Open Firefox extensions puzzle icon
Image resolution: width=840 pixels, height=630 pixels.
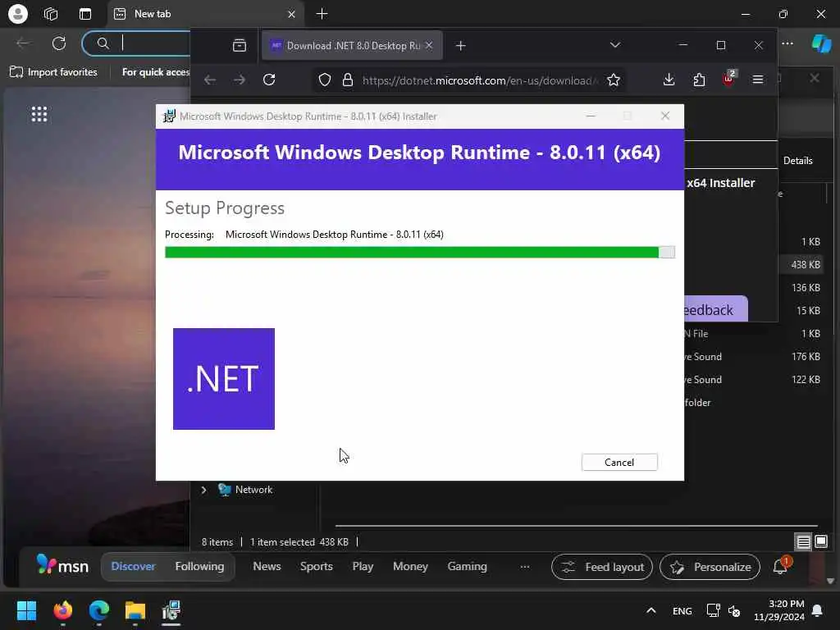(x=699, y=80)
